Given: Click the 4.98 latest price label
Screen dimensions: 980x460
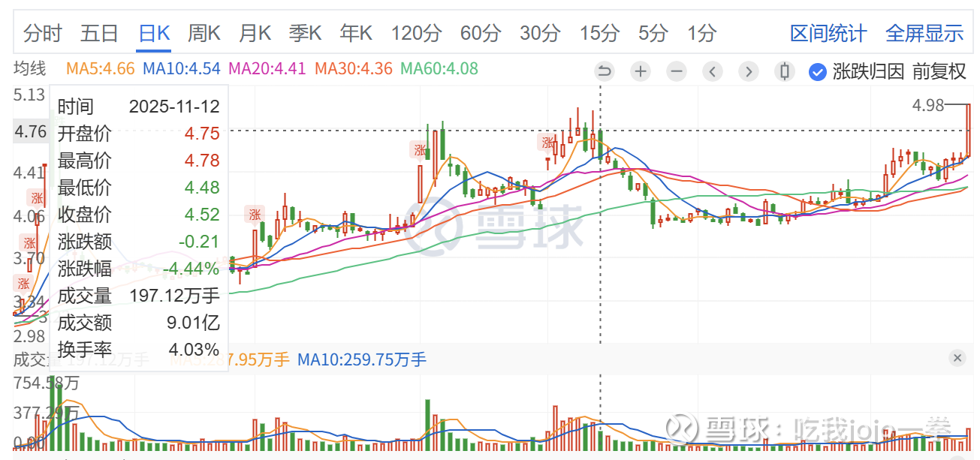Looking at the screenshot, I should pos(928,106).
